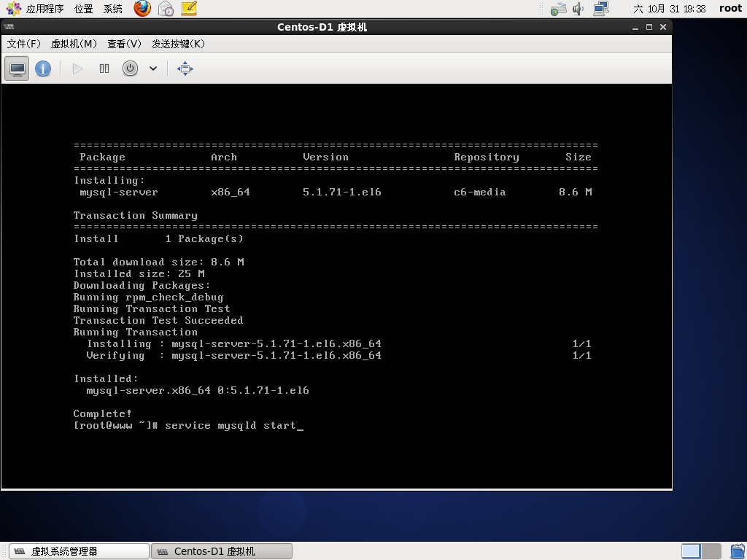Run the virtual machine
The width and height of the screenshot is (747, 560).
coord(77,69)
